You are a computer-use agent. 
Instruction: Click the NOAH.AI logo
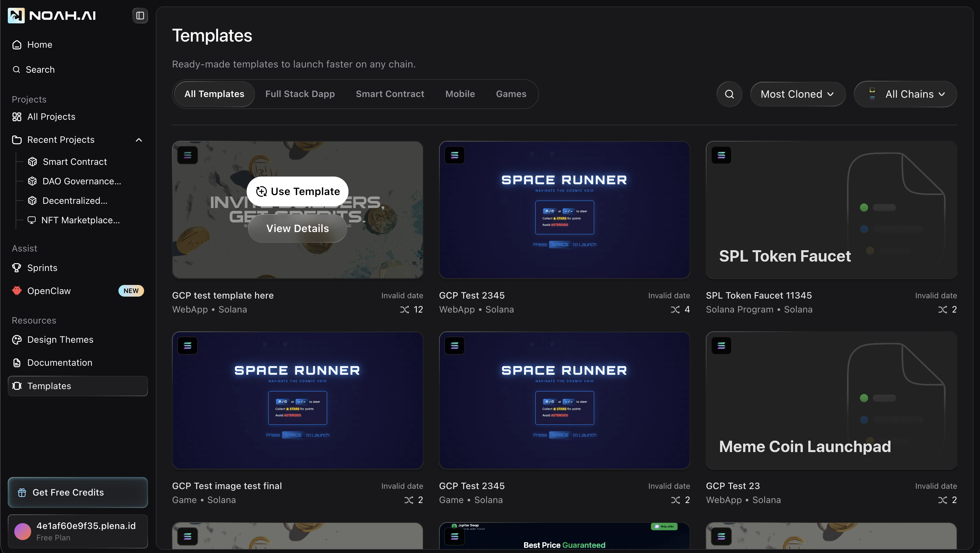(x=51, y=15)
